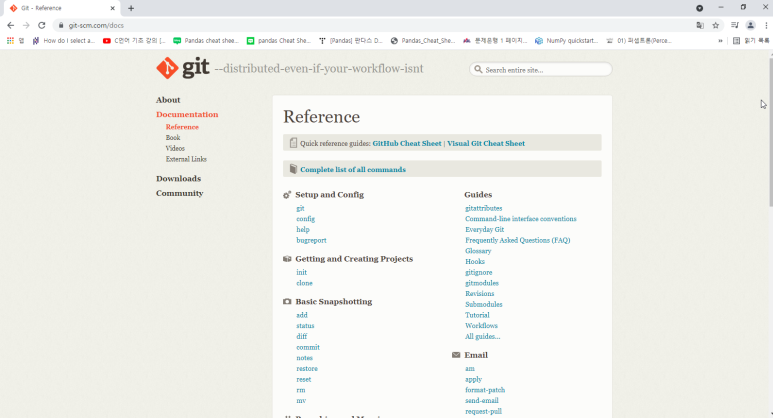The width and height of the screenshot is (773, 418).
Task: Open the bugreport command reference
Action: pos(311,241)
